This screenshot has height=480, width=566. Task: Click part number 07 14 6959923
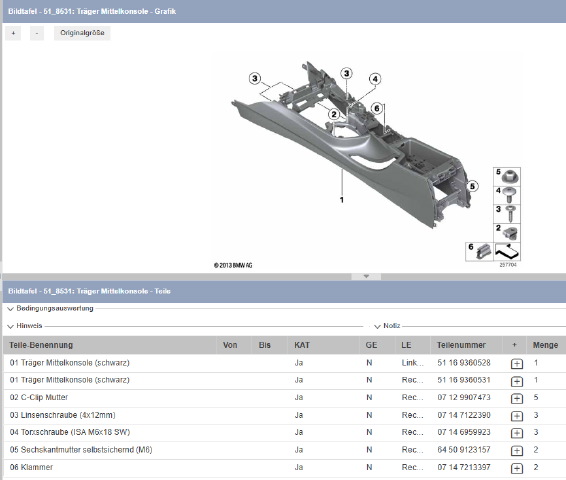[x=464, y=432]
